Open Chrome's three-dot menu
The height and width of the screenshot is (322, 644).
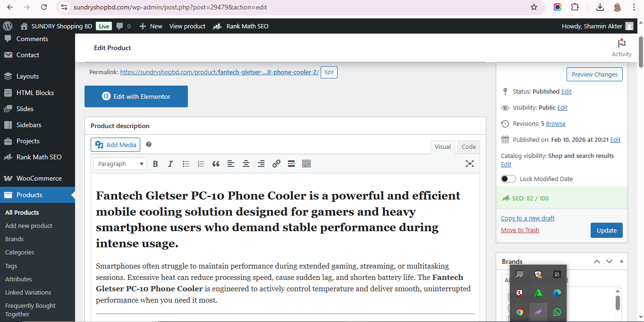pyautogui.click(x=634, y=7)
